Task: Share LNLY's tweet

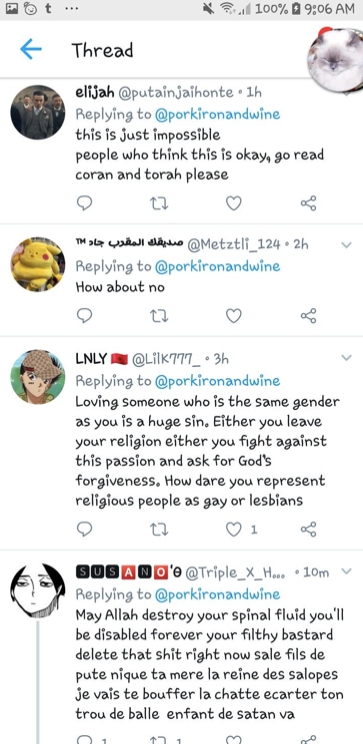Action: tap(308, 529)
